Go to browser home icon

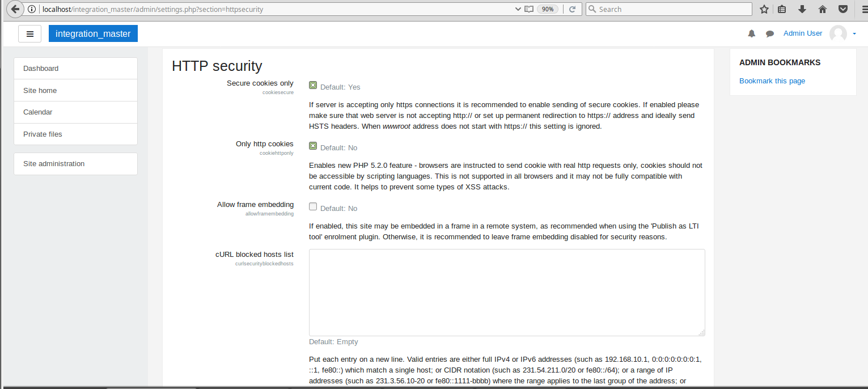[823, 9]
